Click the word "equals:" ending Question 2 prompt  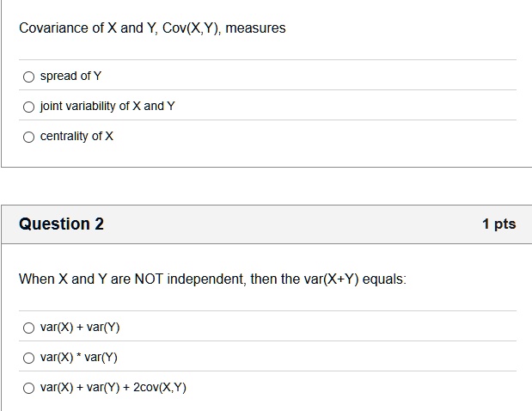(x=384, y=279)
